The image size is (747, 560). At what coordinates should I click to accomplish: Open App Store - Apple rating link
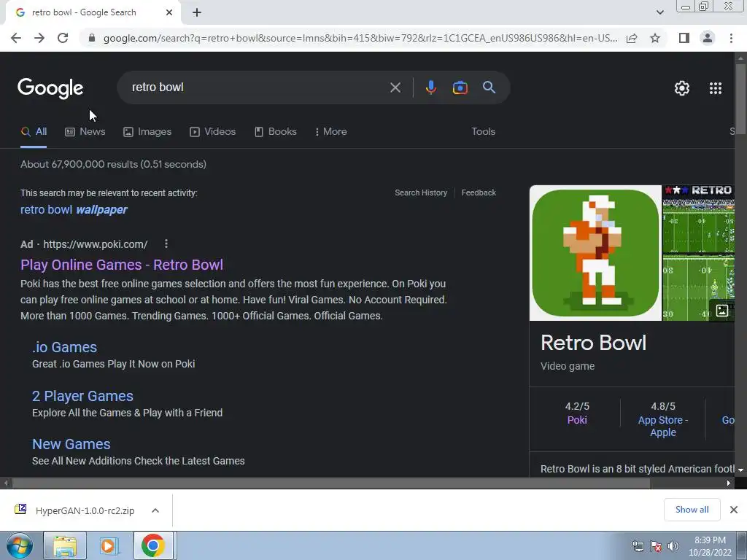(x=663, y=427)
